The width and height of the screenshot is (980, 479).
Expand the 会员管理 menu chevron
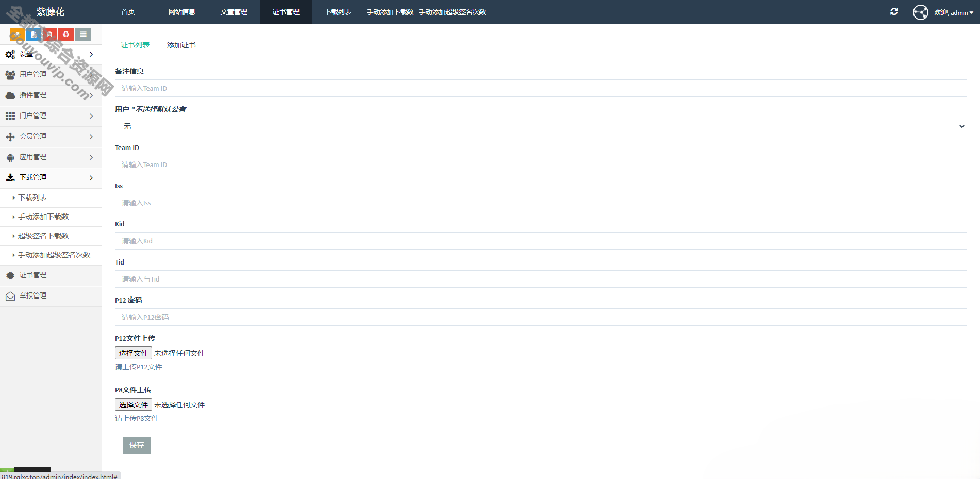(x=91, y=137)
